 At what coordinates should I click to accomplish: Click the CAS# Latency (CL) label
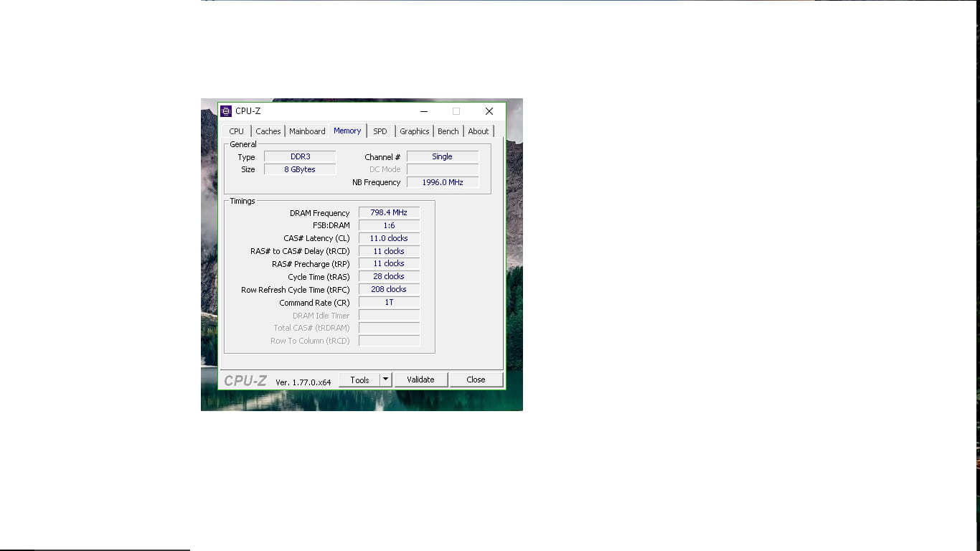click(x=316, y=238)
